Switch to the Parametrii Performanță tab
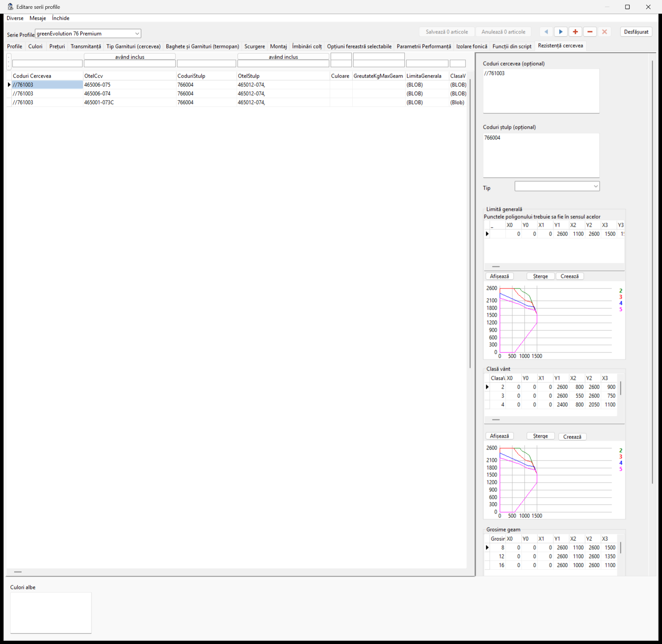Screen dimensions: 662x644 [424, 46]
